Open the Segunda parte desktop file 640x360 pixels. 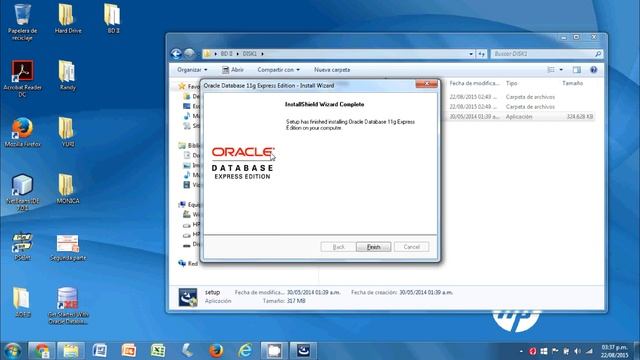[x=68, y=247]
